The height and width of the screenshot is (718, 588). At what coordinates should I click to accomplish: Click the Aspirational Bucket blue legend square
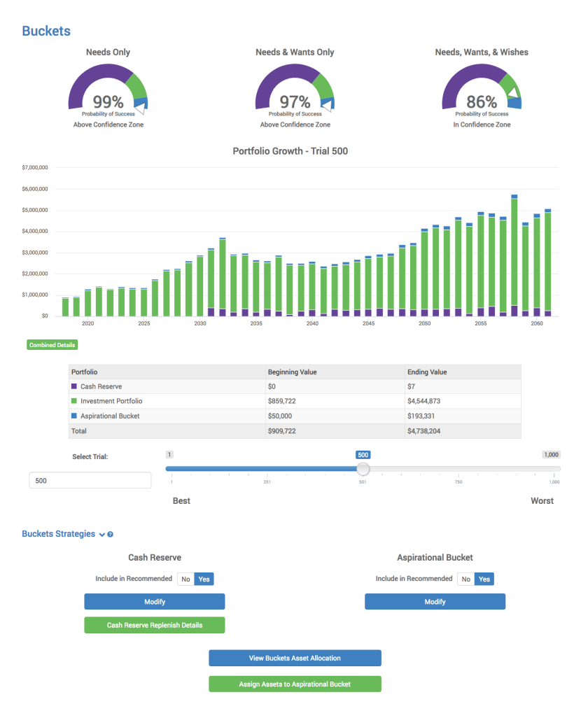point(76,416)
